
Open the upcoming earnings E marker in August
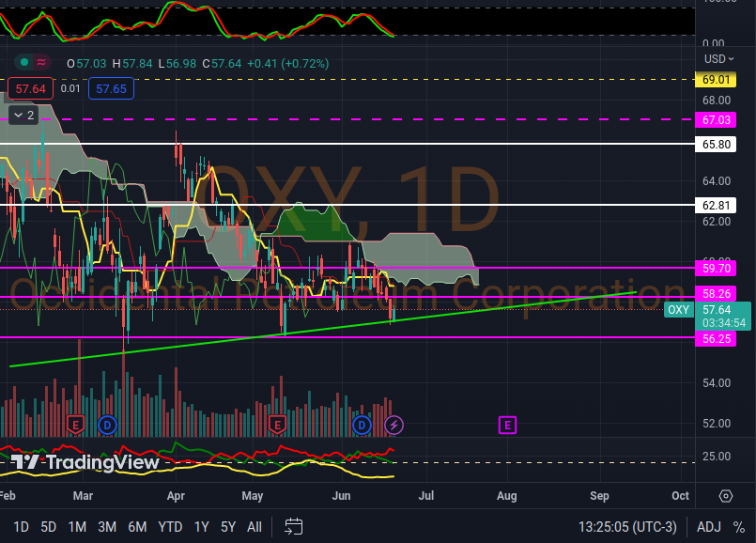coord(507,426)
